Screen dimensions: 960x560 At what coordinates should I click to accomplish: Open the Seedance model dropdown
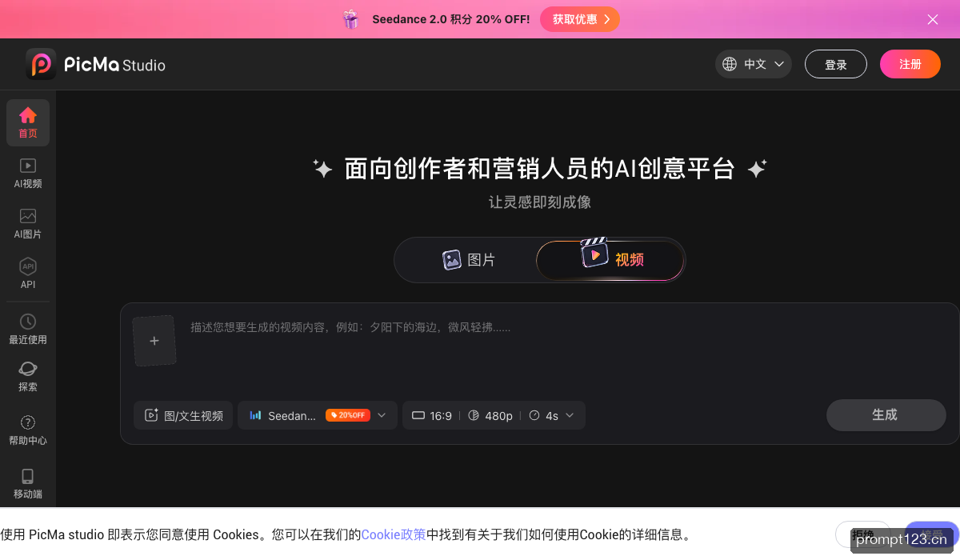click(x=318, y=415)
